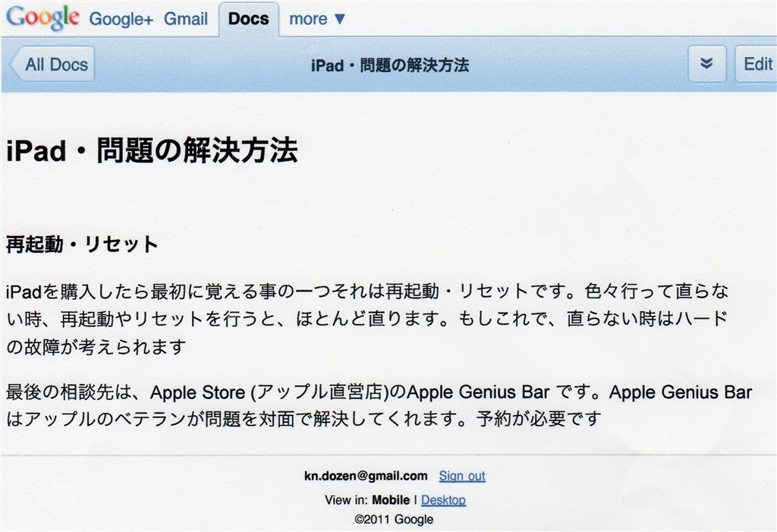Click the large document heading iPad・問題の解決方法

coord(152,150)
